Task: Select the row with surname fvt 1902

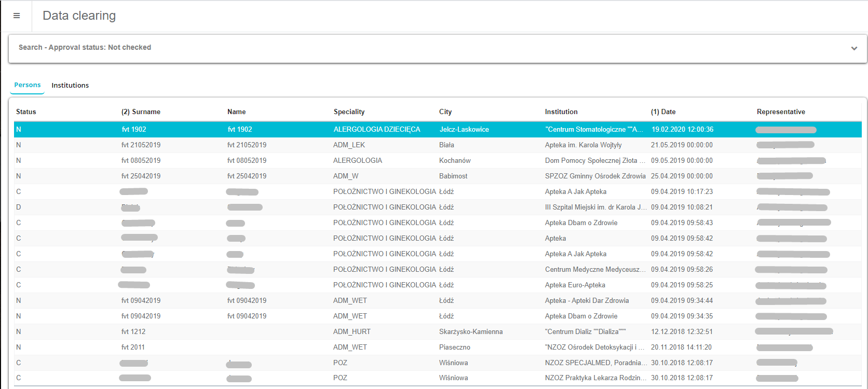Action: [x=134, y=129]
